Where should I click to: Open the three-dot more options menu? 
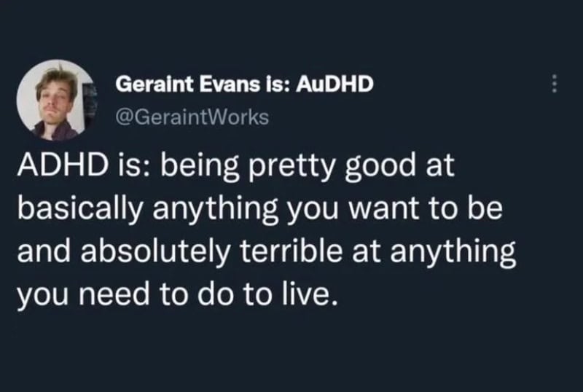tap(553, 85)
